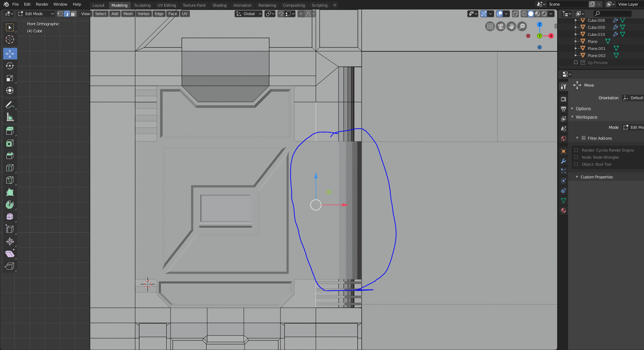Switch to the Sculpting workspace tab
Screen dimensions: 644x350
pyautogui.click(x=142, y=5)
